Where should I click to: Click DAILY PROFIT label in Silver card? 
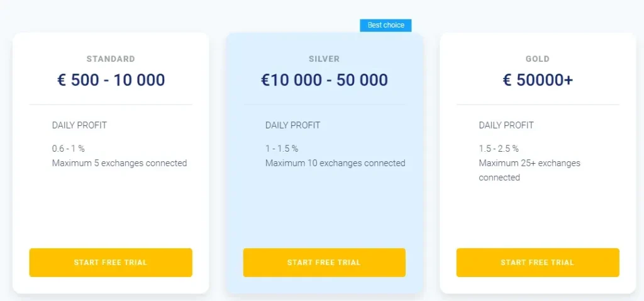coord(292,125)
